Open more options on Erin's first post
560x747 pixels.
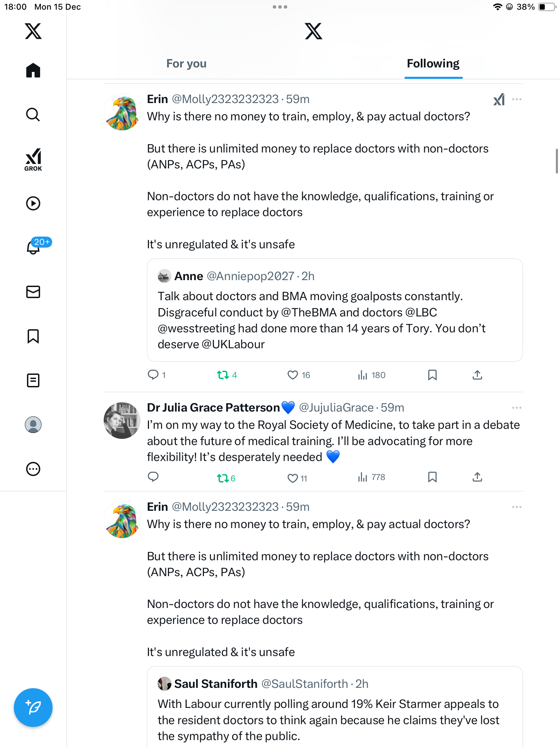point(517,99)
